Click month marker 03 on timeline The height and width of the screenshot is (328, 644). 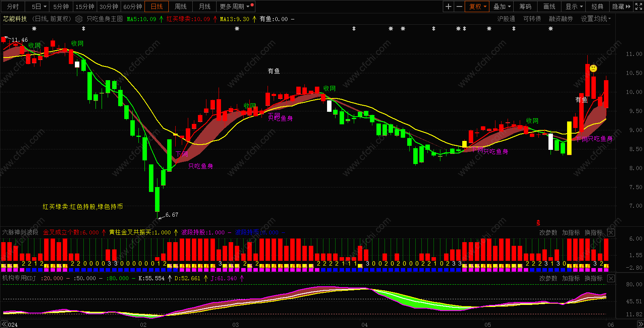[236, 325]
